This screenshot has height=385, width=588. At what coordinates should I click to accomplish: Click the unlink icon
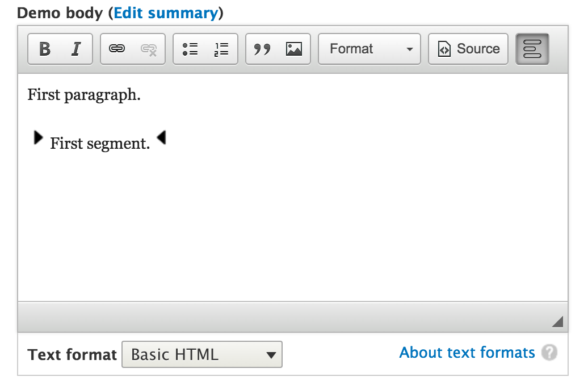click(149, 49)
